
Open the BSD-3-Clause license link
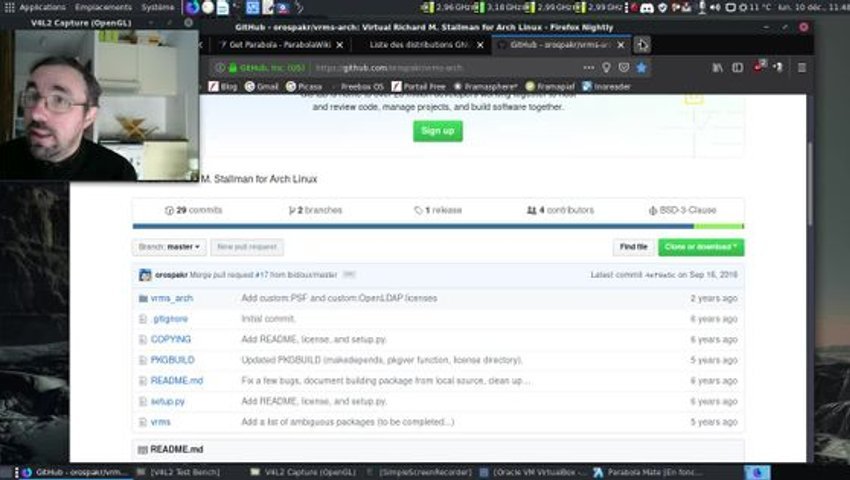(x=682, y=210)
